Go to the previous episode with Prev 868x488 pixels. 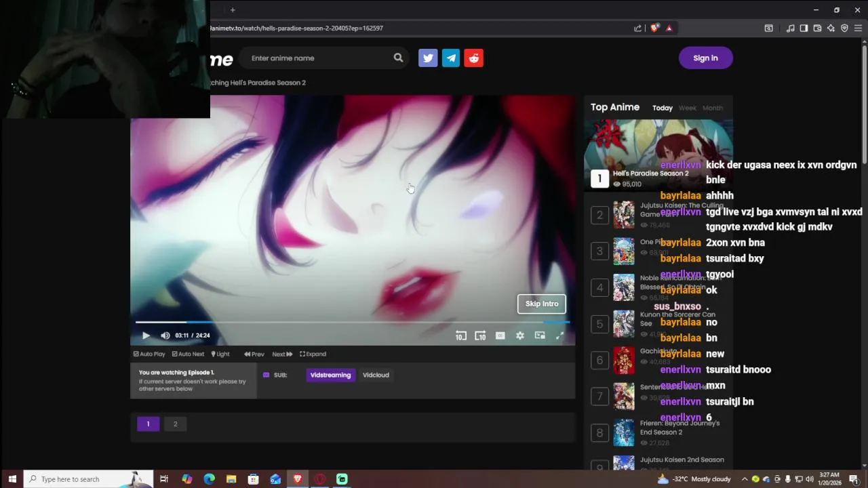(x=254, y=354)
